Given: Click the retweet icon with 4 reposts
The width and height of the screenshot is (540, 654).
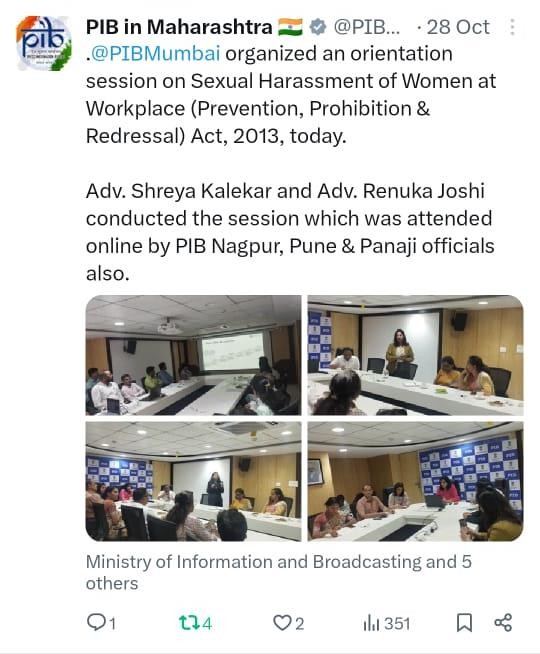Looking at the screenshot, I should [x=186, y=623].
